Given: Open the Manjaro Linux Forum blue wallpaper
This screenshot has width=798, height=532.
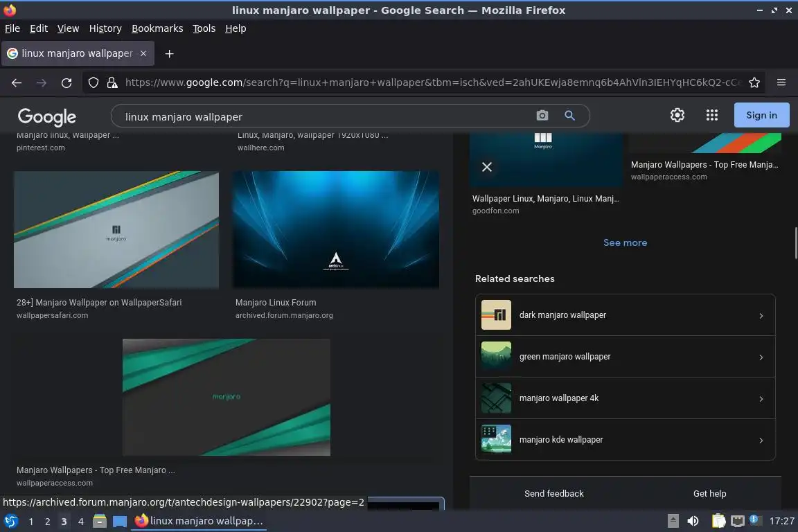Looking at the screenshot, I should point(335,229).
